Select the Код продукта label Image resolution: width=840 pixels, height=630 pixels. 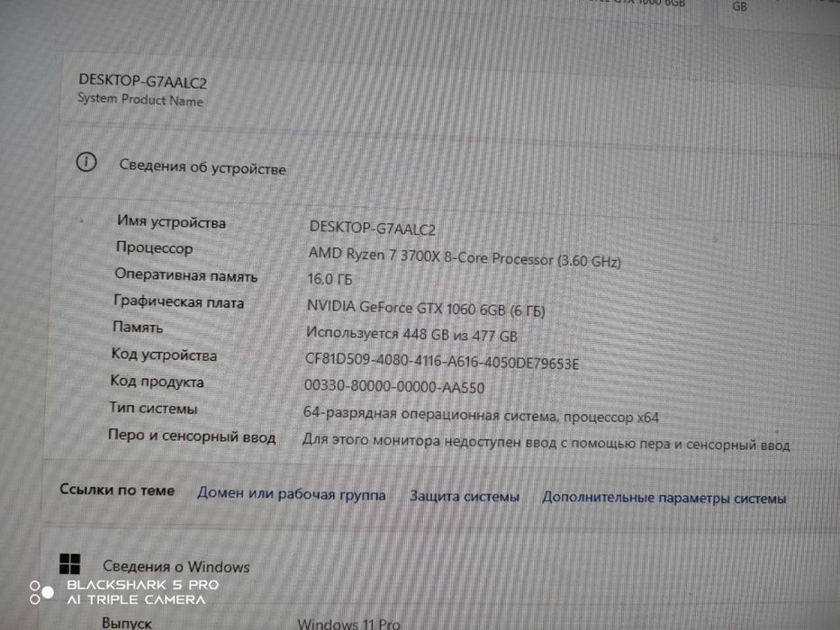157,382
